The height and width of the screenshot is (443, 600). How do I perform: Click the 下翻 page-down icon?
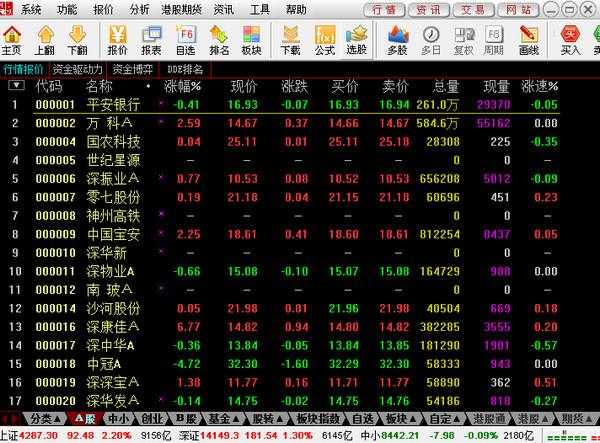77,40
